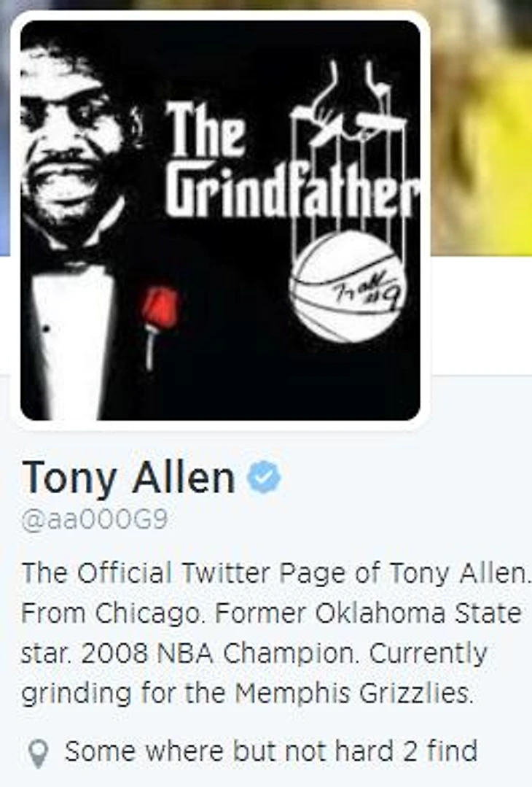532x787 pixels.
Task: Open the Tony Allen profile name link
Action: [x=128, y=477]
